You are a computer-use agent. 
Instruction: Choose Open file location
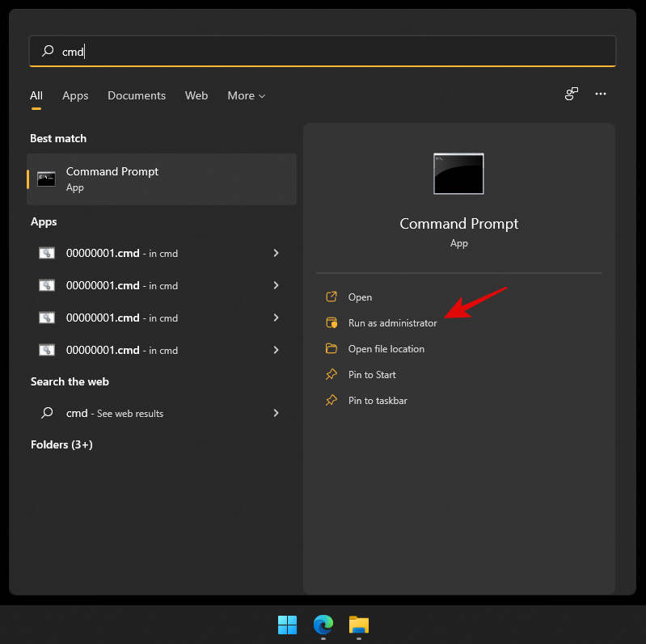click(386, 349)
